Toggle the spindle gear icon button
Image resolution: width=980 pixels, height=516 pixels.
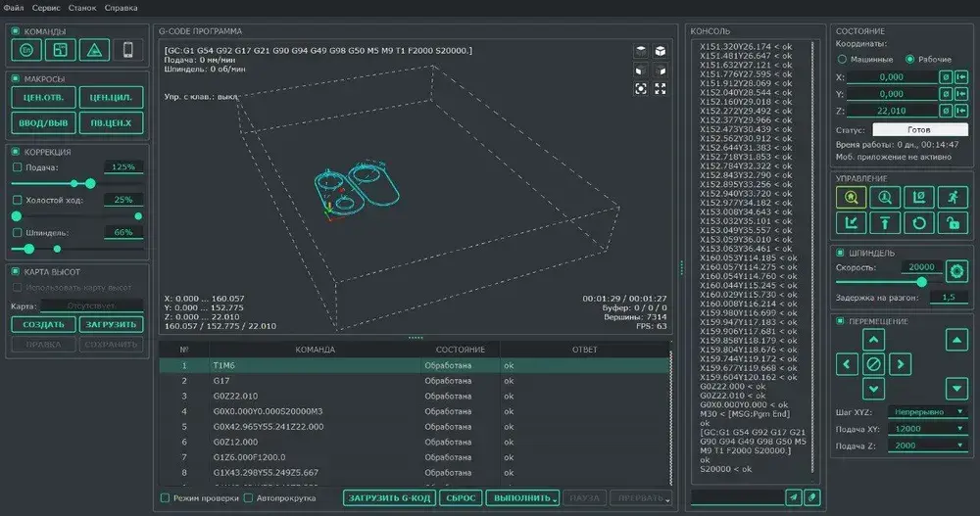(956, 269)
